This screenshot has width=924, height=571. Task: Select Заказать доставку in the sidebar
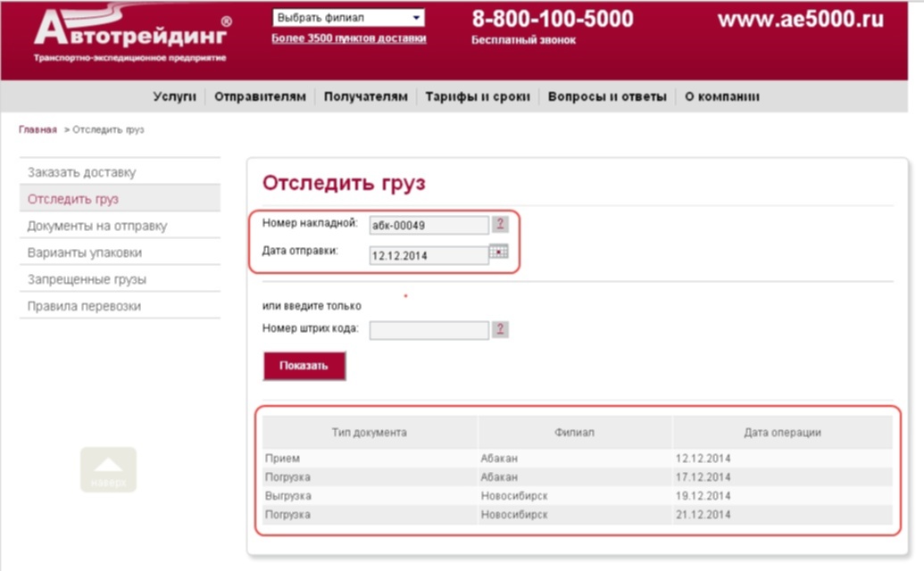(x=82, y=172)
